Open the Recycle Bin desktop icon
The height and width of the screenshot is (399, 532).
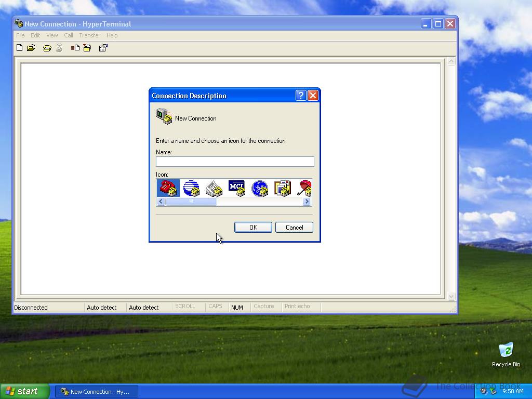[x=506, y=355]
